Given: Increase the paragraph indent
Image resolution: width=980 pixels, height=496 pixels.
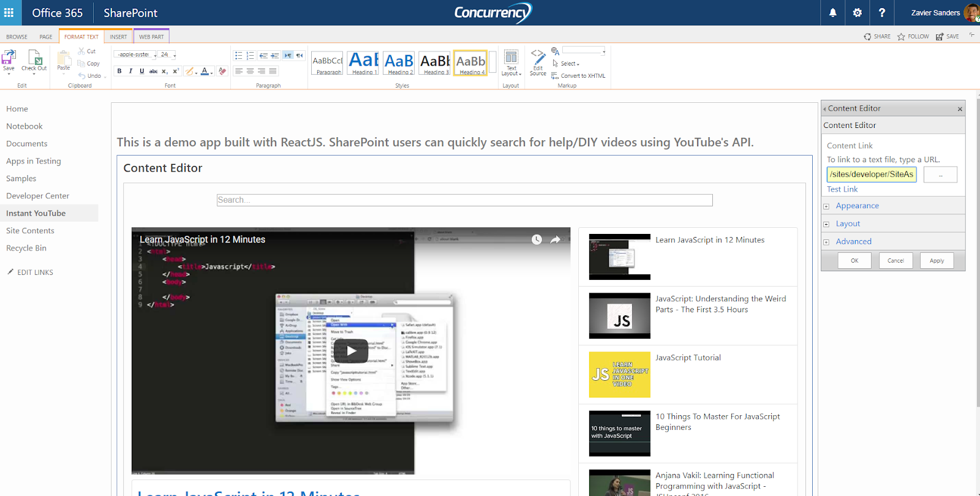Looking at the screenshot, I should tap(275, 56).
